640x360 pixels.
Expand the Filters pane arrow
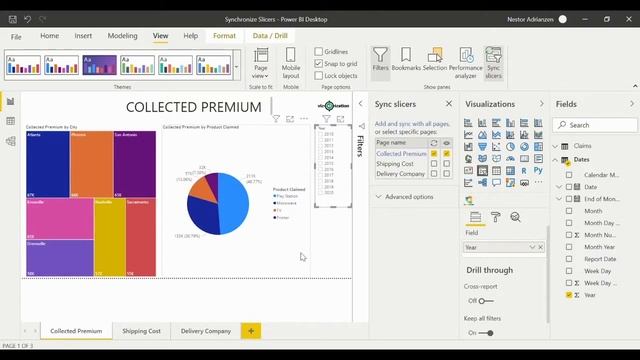tap(360, 104)
